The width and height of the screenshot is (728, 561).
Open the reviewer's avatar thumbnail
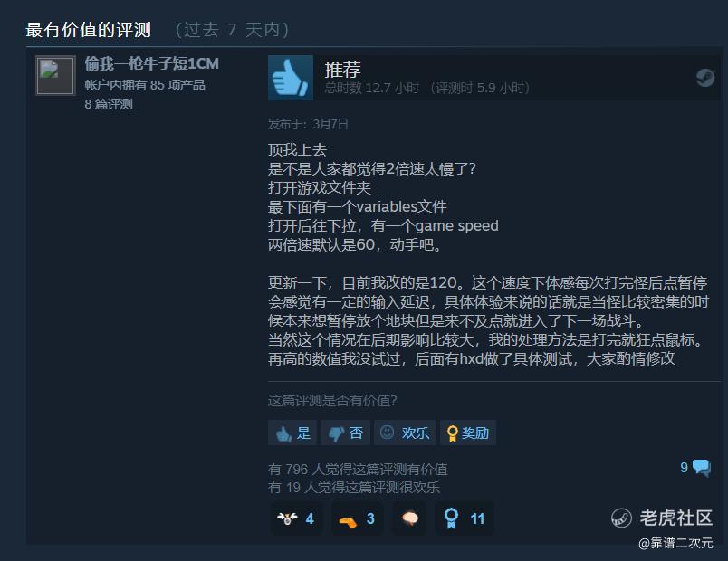click(56, 75)
